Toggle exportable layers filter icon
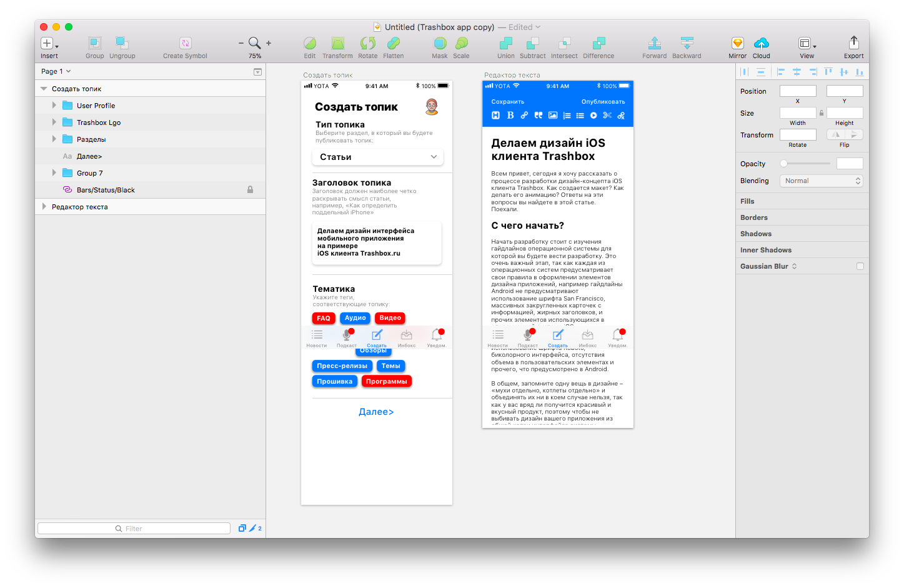The height and width of the screenshot is (588, 904). pos(242,528)
